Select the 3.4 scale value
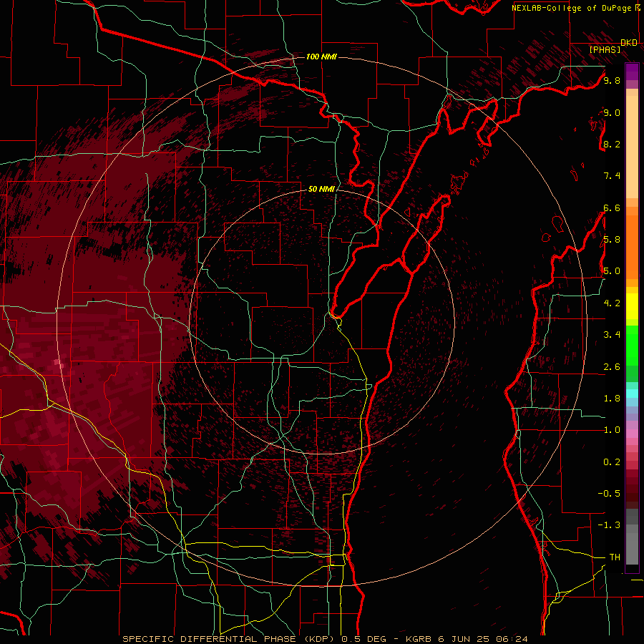Image resolution: width=644 pixels, height=644 pixels. pyautogui.click(x=612, y=335)
